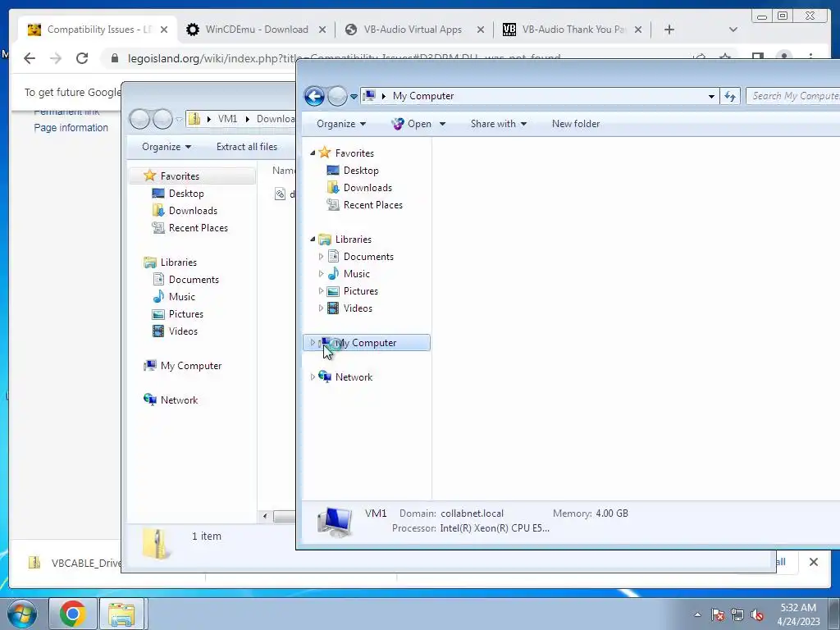The height and width of the screenshot is (630, 840).
Task: Click Extract all files in Downloads window
Action: click(246, 147)
